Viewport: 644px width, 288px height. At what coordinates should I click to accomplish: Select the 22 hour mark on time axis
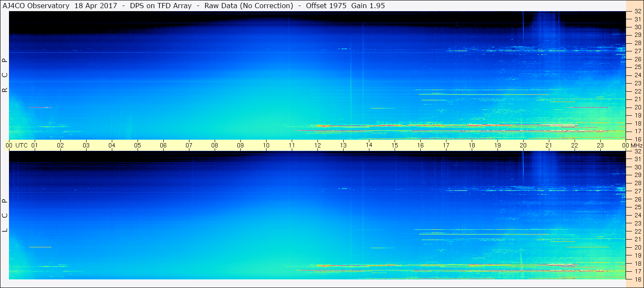(575, 145)
